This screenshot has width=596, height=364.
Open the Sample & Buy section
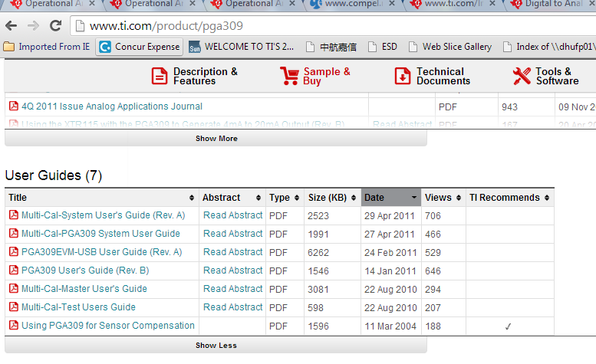[x=315, y=76]
